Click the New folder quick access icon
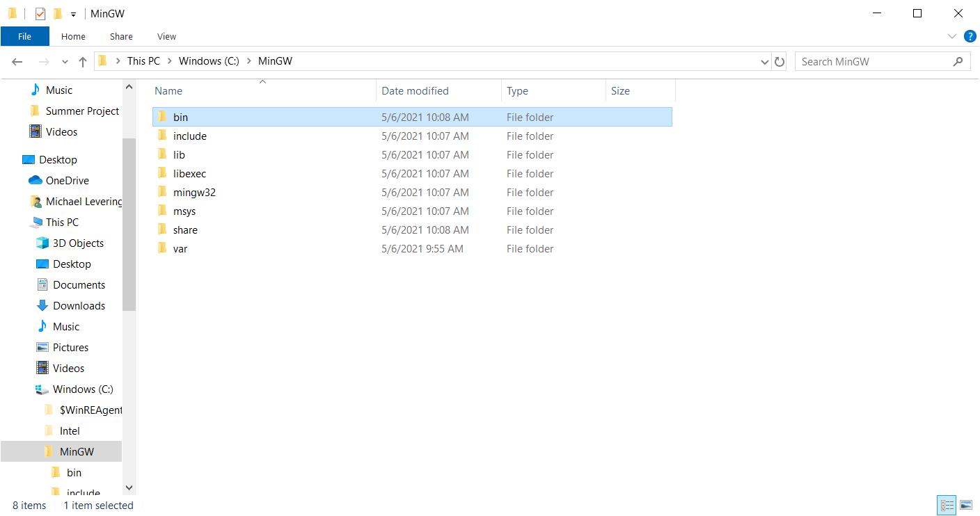The height and width of the screenshot is (516, 980). click(58, 13)
